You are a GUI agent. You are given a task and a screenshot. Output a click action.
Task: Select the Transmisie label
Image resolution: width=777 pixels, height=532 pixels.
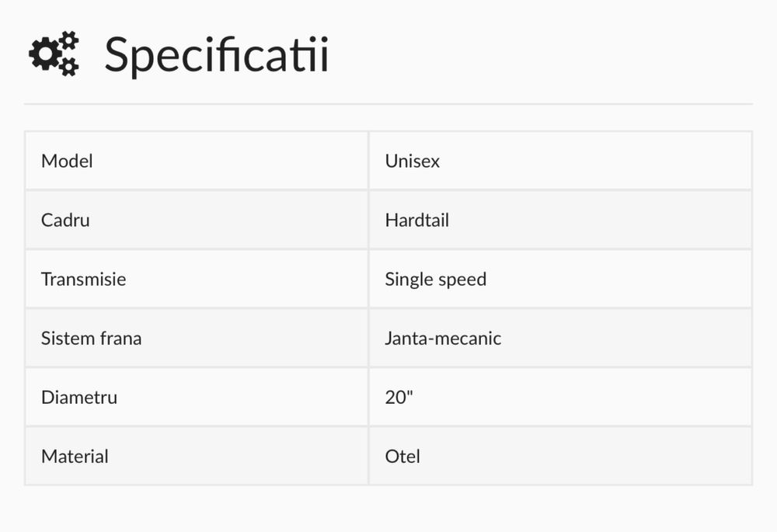pyautogui.click(x=83, y=279)
